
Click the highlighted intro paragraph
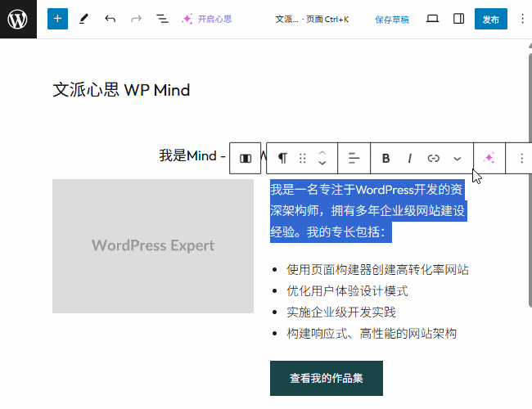[368, 211]
